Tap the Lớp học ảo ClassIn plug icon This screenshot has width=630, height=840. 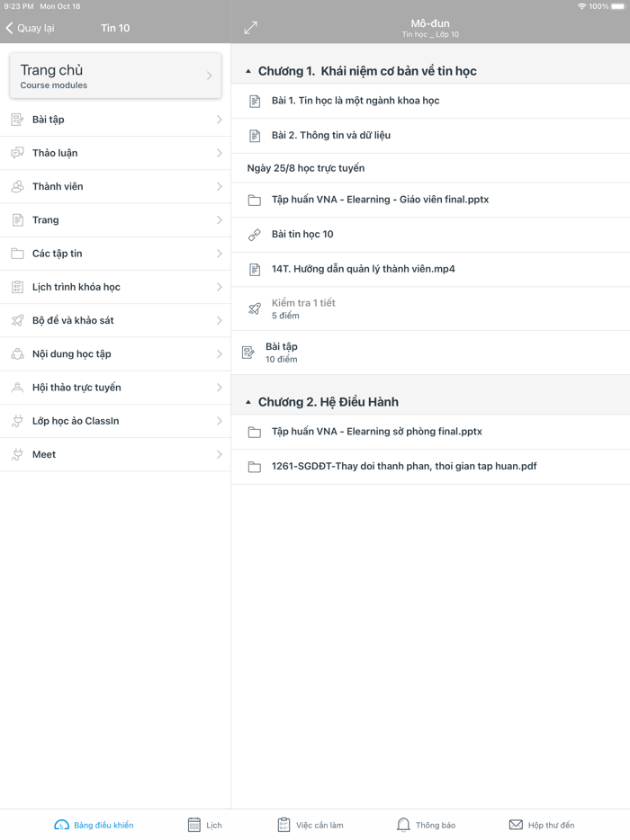(17, 421)
